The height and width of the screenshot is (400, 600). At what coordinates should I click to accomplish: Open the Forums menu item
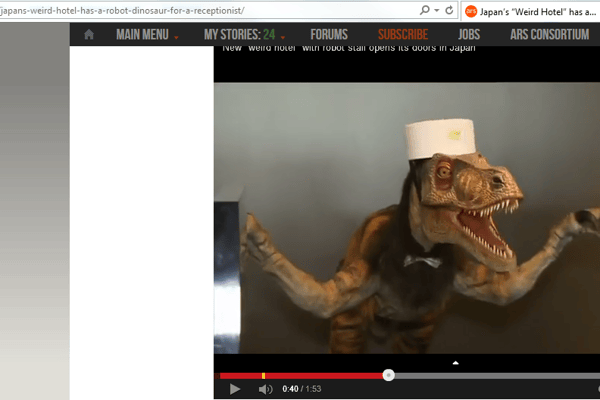click(329, 35)
